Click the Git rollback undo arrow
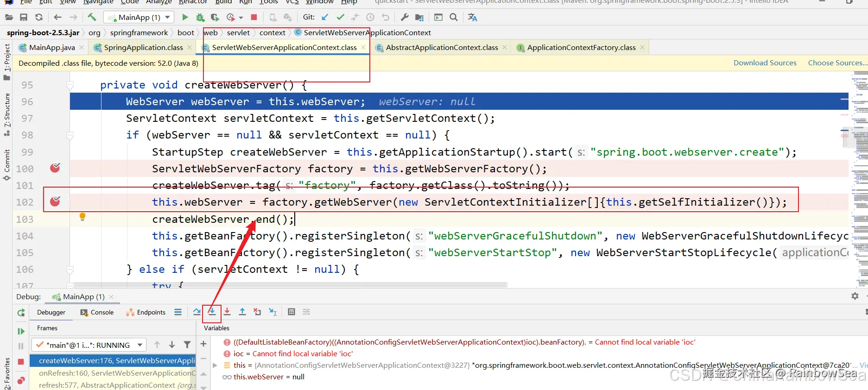This screenshot has width=868, height=390. (x=386, y=18)
